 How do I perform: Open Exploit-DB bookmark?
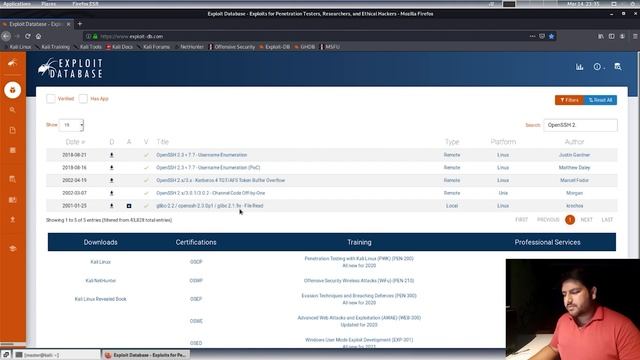pyautogui.click(x=274, y=47)
